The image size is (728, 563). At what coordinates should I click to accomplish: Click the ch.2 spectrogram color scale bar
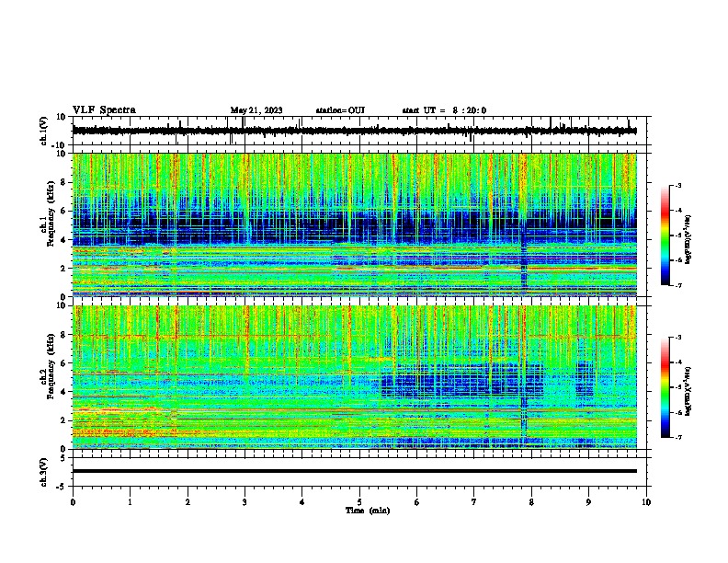pyautogui.click(x=665, y=387)
